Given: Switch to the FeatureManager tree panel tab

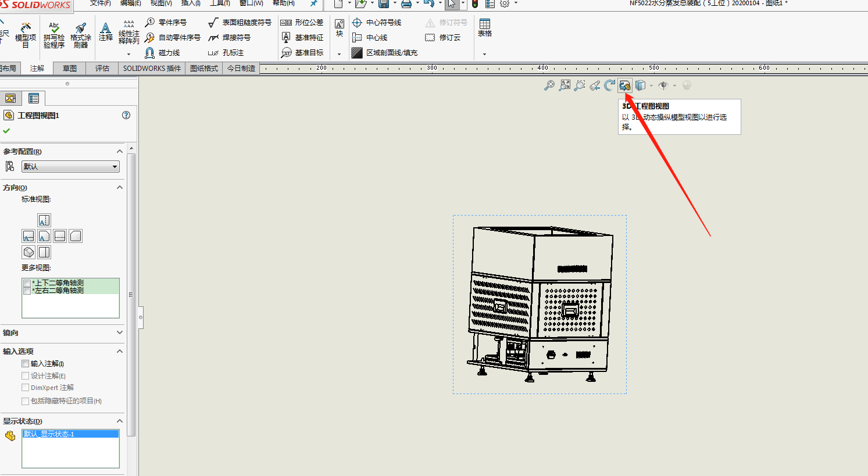Looking at the screenshot, I should tap(10, 98).
